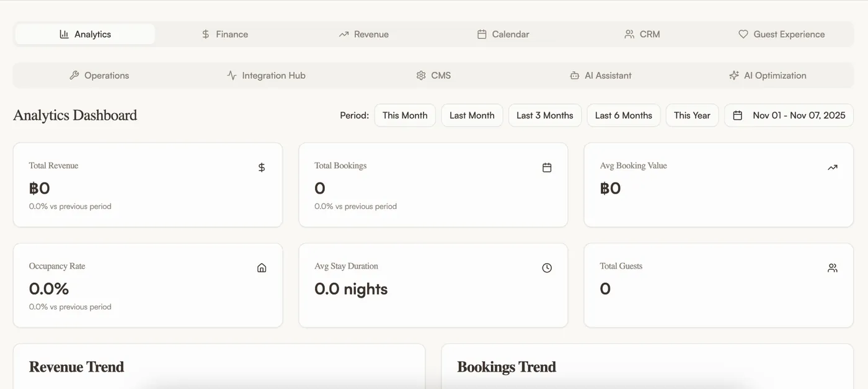Open the Revenue tab
The width and height of the screenshot is (868, 389).
pos(364,34)
